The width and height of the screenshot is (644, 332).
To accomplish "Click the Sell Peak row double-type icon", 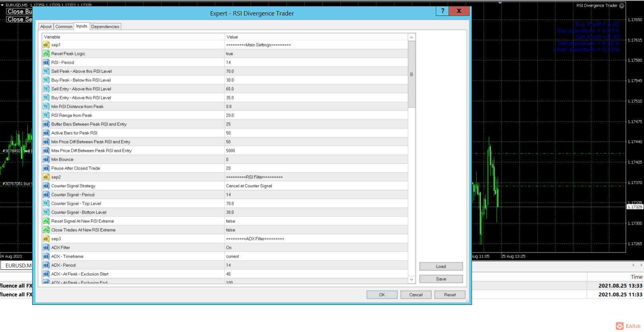I will coord(46,71).
